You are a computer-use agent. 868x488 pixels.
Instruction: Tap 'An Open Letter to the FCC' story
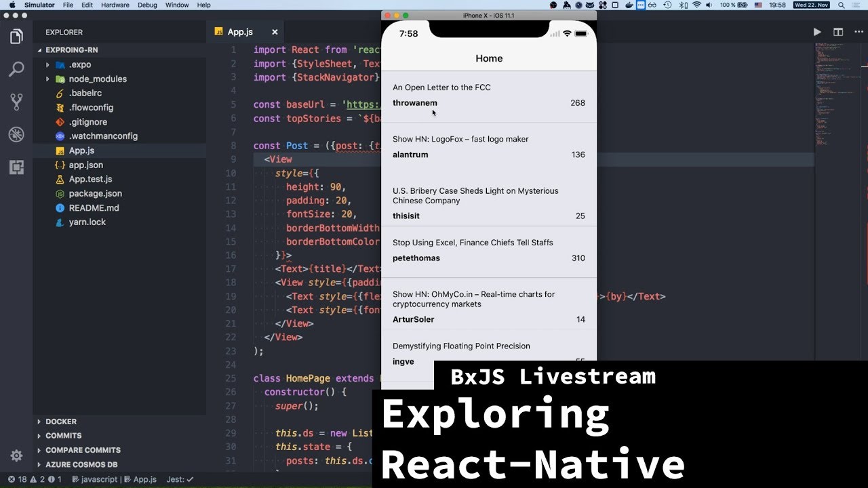coord(489,96)
